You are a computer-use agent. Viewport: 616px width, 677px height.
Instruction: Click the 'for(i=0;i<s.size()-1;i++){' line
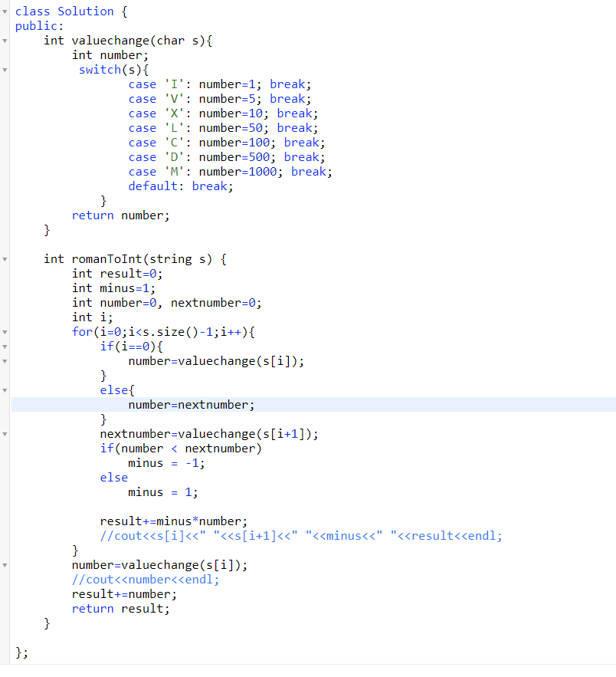click(x=163, y=332)
